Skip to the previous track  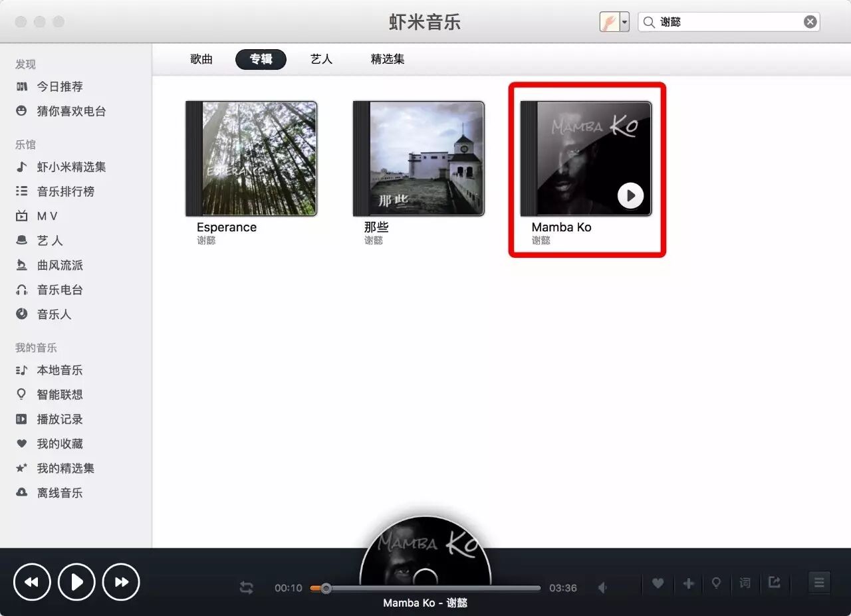coord(32,582)
